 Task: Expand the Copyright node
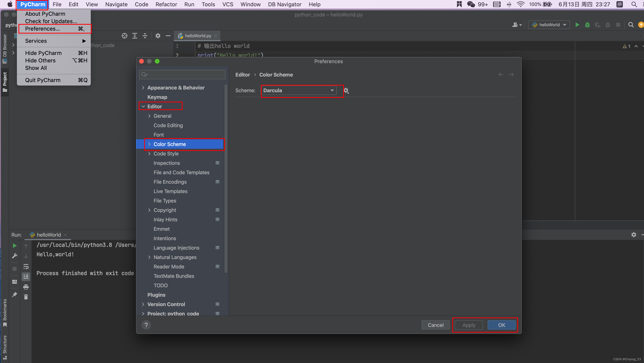click(x=149, y=210)
